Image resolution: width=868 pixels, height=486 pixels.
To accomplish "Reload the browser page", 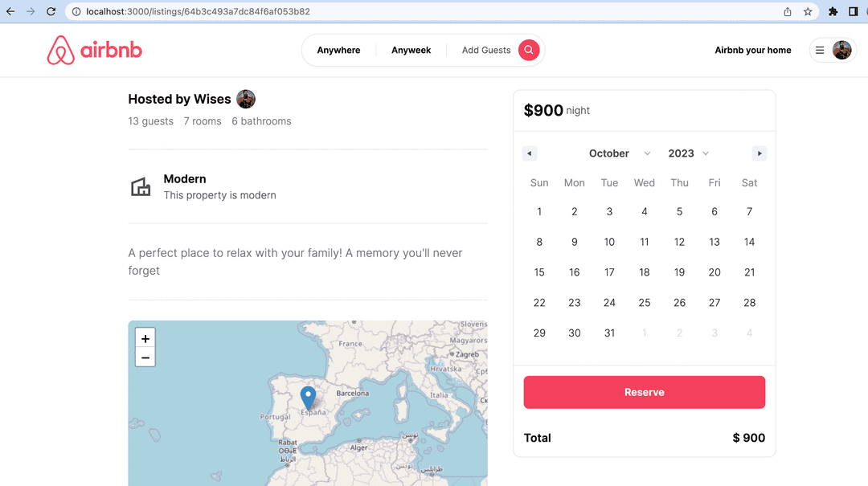I will coord(51,12).
